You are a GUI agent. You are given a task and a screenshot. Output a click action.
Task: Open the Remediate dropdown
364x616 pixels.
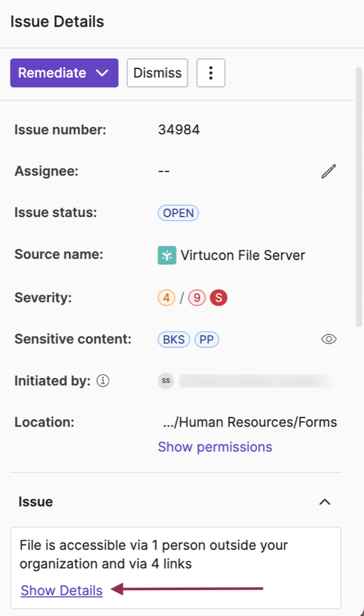tap(64, 73)
